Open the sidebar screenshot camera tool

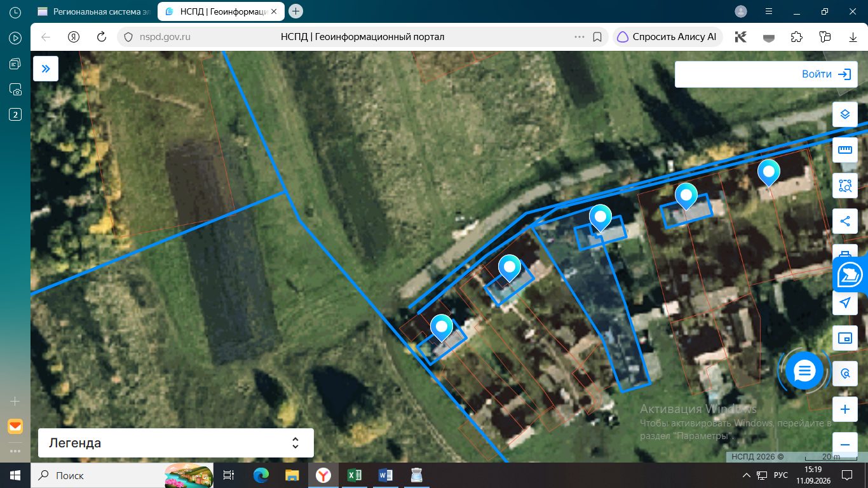point(15,90)
